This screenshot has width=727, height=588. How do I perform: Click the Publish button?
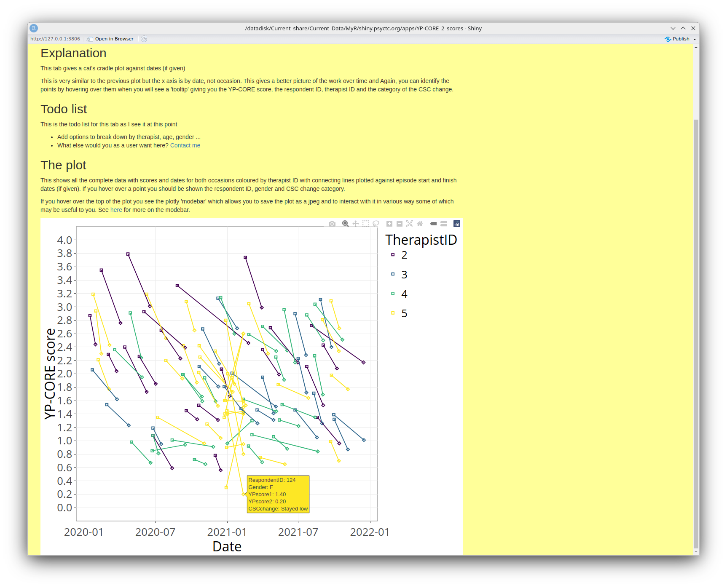[x=678, y=39]
